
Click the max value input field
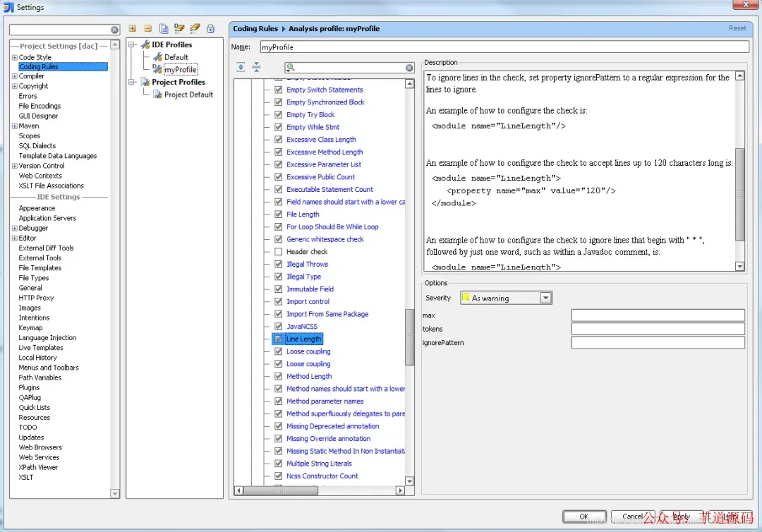(x=658, y=315)
